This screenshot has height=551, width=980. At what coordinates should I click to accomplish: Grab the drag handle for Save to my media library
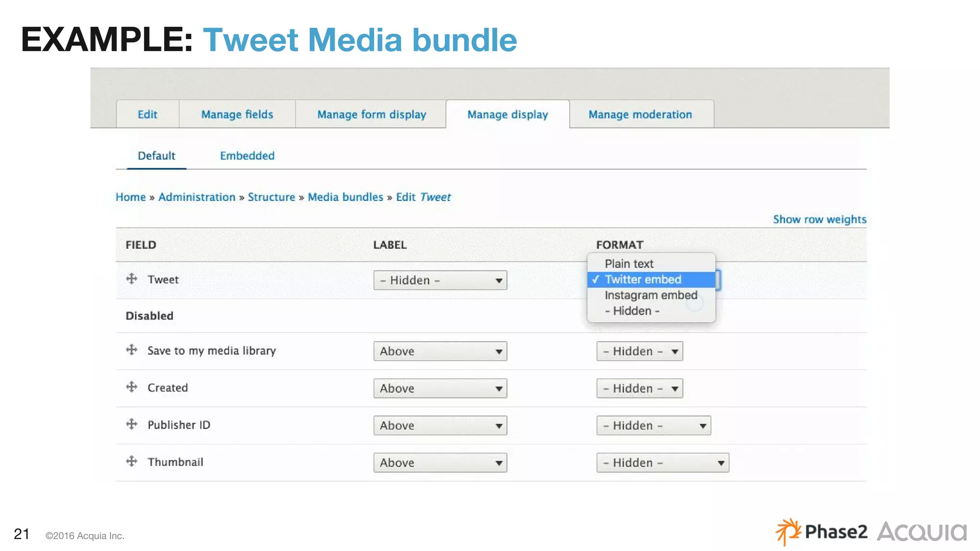(x=132, y=350)
